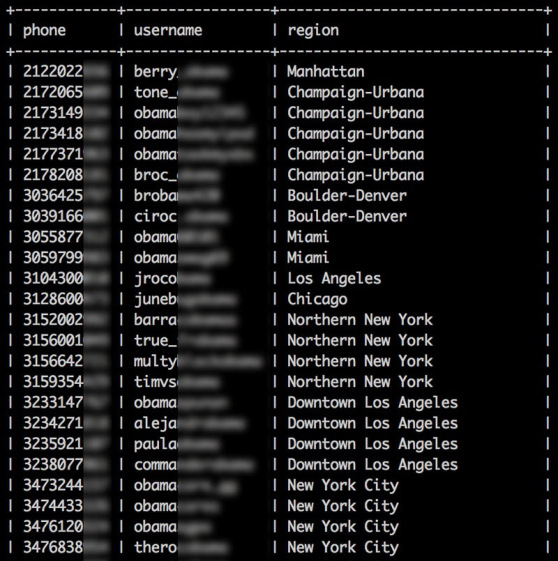Screen dimensions: 558x561
Task: Select Boulder-Denver in the 3039166 row
Action: [347, 216]
